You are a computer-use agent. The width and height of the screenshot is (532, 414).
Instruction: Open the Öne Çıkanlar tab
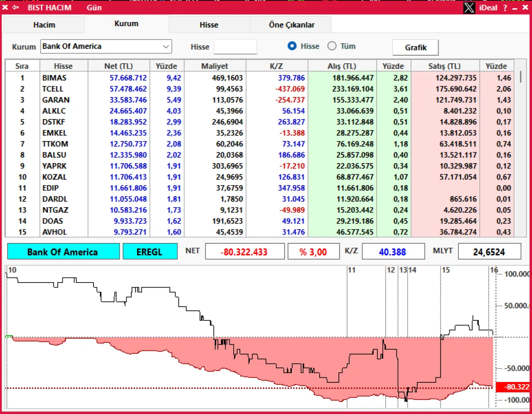pos(291,25)
